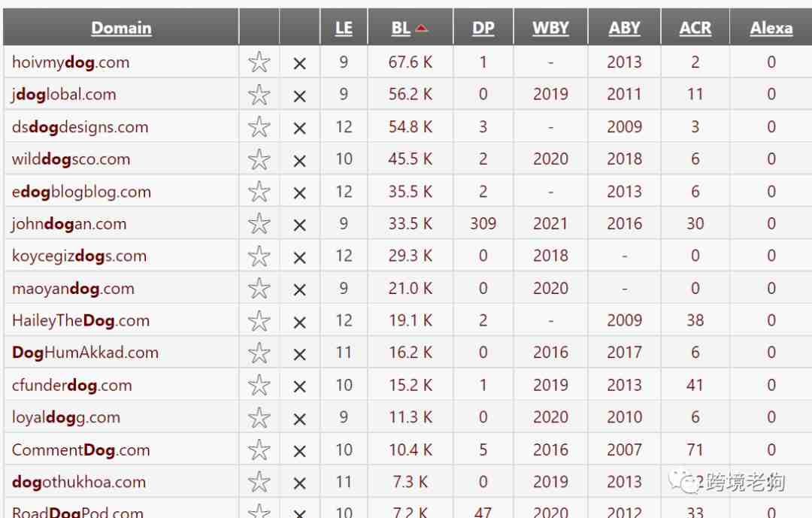Toggle star for DogHumAkkad.com row
Image resolution: width=812 pixels, height=518 pixels.
coord(259,353)
